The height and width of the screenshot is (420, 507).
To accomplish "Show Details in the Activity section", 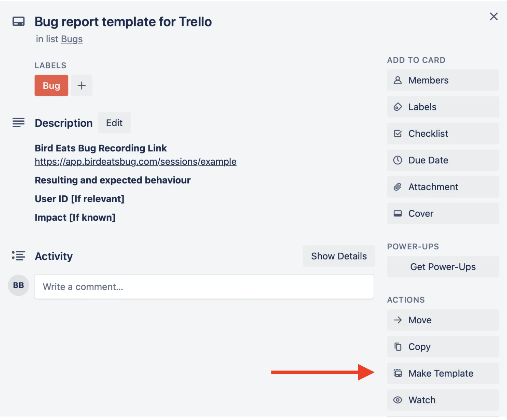I will click(x=339, y=256).
